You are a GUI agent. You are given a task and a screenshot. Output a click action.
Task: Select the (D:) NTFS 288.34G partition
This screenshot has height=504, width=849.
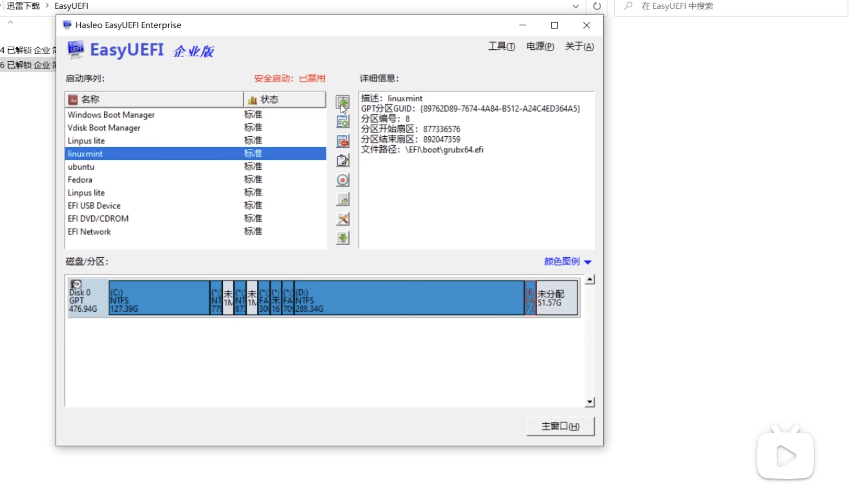click(x=409, y=298)
